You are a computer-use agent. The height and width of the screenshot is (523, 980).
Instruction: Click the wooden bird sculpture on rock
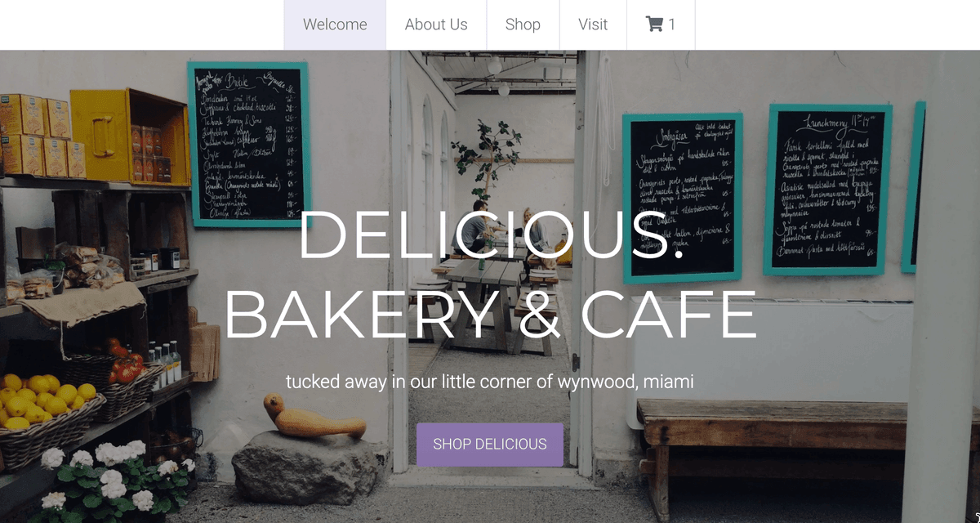pyautogui.click(x=314, y=418)
